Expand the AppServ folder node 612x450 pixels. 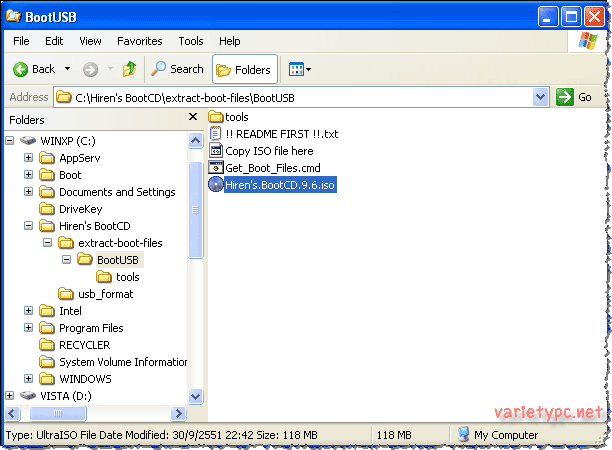[x=28, y=158]
